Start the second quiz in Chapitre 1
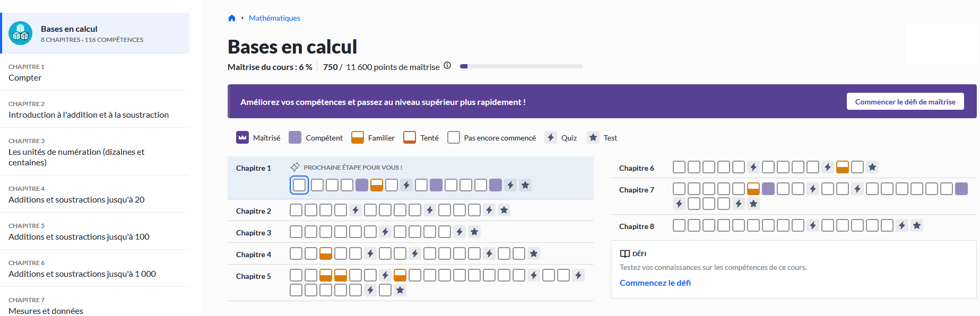This screenshot has height=316, width=980. (510, 185)
